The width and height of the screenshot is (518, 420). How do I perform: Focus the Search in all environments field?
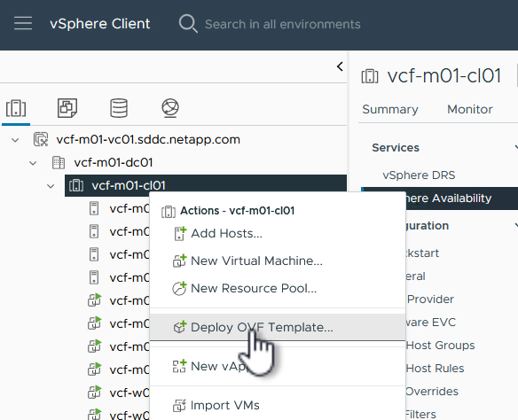pos(282,24)
